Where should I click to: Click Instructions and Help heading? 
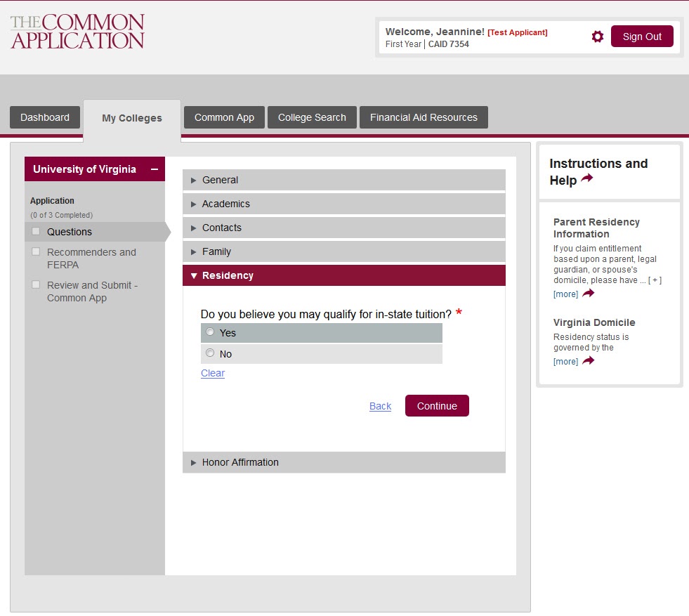598,172
